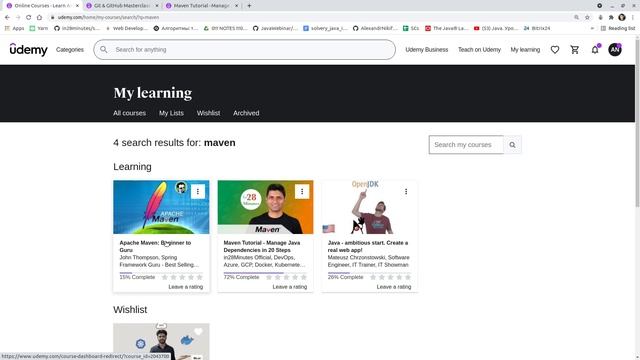Open the shopping cart icon
The width and height of the screenshot is (640, 360).
575,50
